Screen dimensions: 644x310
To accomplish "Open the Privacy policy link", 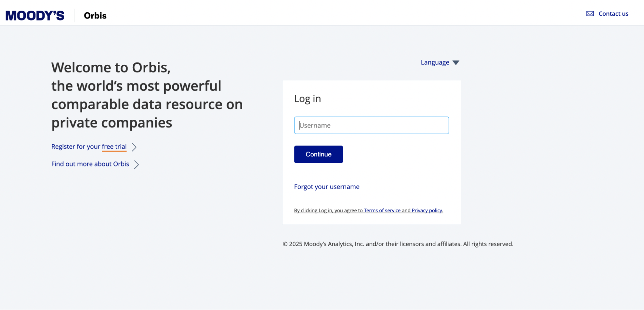I will tap(427, 211).
